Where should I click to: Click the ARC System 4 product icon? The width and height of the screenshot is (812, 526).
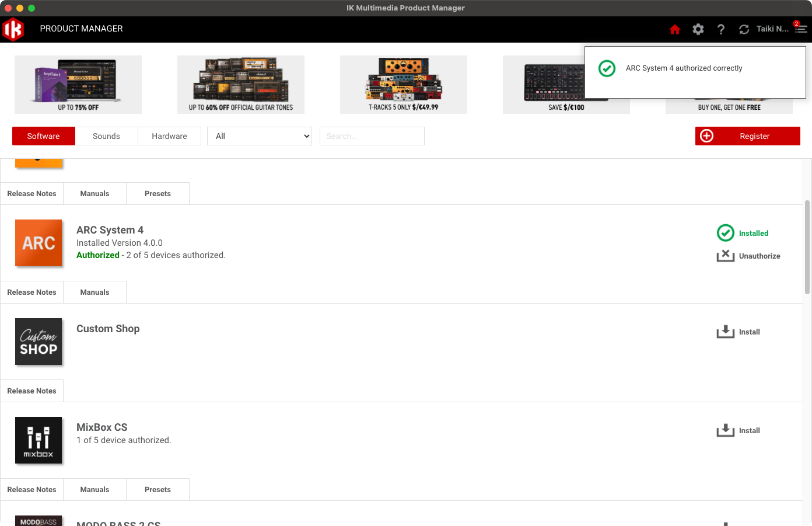pos(38,243)
